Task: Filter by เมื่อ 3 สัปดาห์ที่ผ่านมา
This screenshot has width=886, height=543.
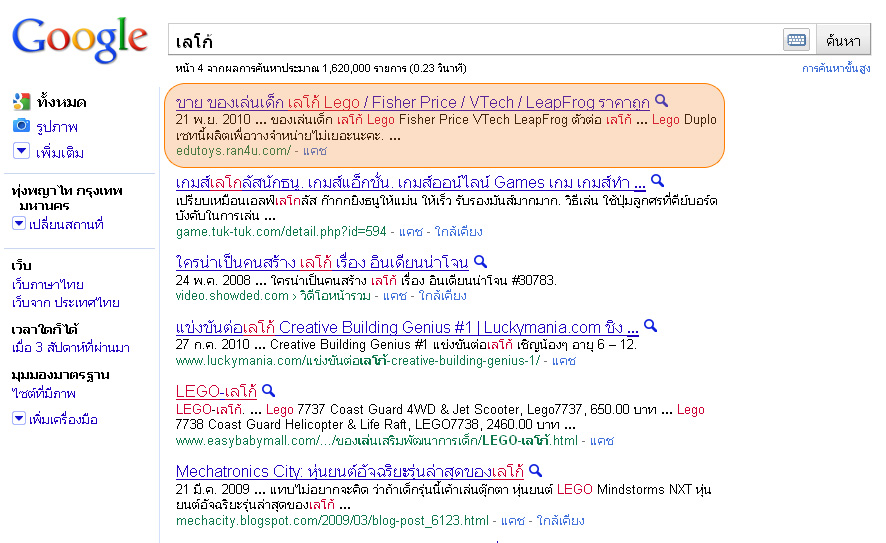Action: pyautogui.click(x=71, y=347)
